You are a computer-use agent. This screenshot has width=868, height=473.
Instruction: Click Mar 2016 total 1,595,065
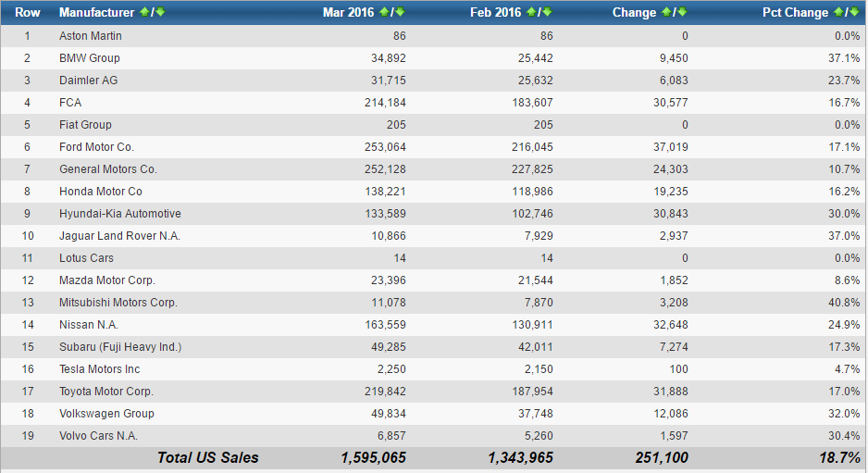point(373,457)
